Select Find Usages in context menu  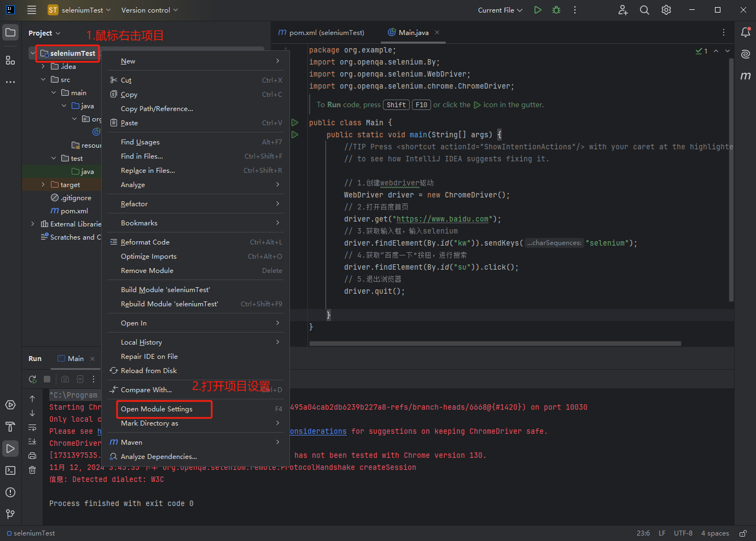tap(196, 142)
